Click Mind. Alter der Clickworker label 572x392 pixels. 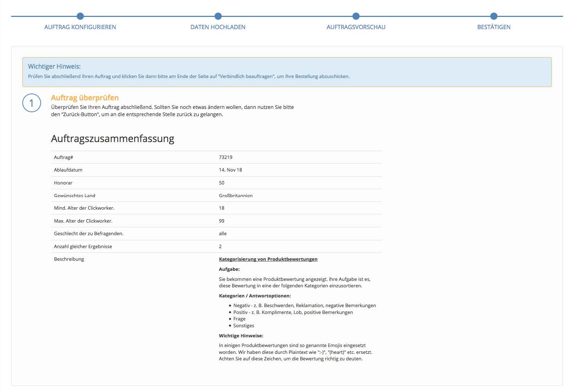click(84, 208)
